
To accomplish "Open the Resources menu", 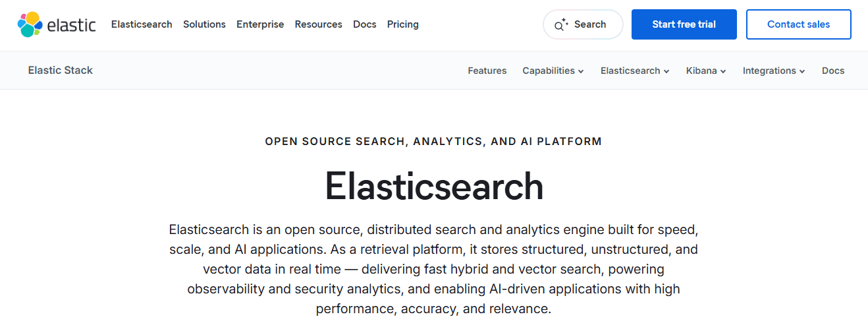I will click(x=319, y=24).
